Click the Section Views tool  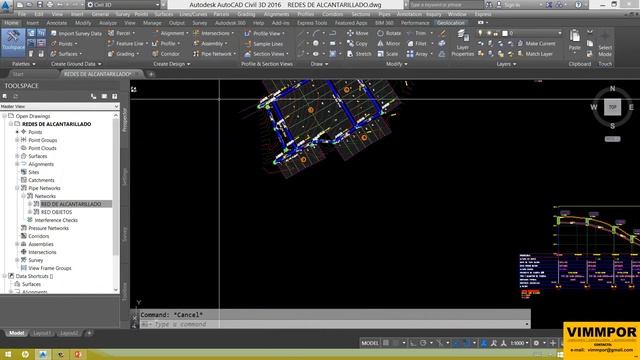[267, 54]
